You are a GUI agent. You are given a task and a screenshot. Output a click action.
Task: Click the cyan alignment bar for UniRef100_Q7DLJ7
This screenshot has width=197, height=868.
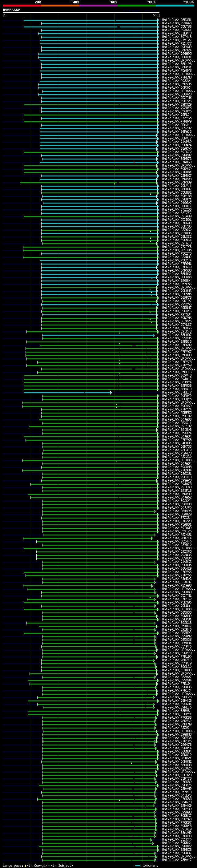68,393
